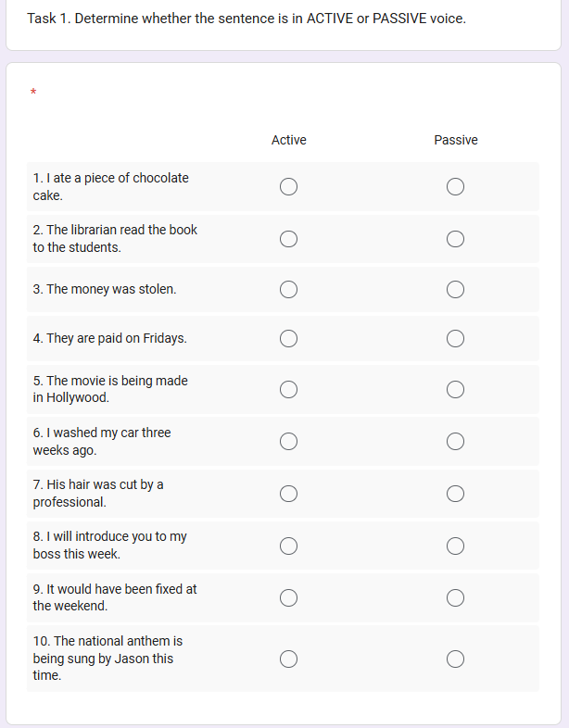The height and width of the screenshot is (728, 569).
Task: Mark sentence 1 chocolate cake as Passive
Action: (455, 187)
